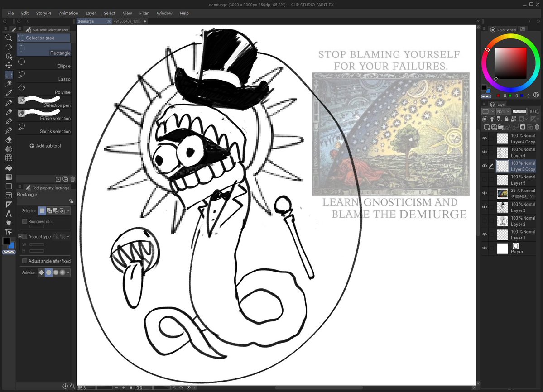
Task: Click Add to selection mode icon
Action: point(49,210)
